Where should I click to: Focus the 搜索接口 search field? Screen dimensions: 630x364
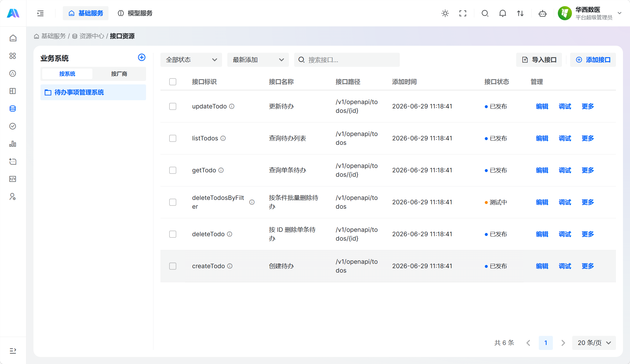click(x=347, y=60)
